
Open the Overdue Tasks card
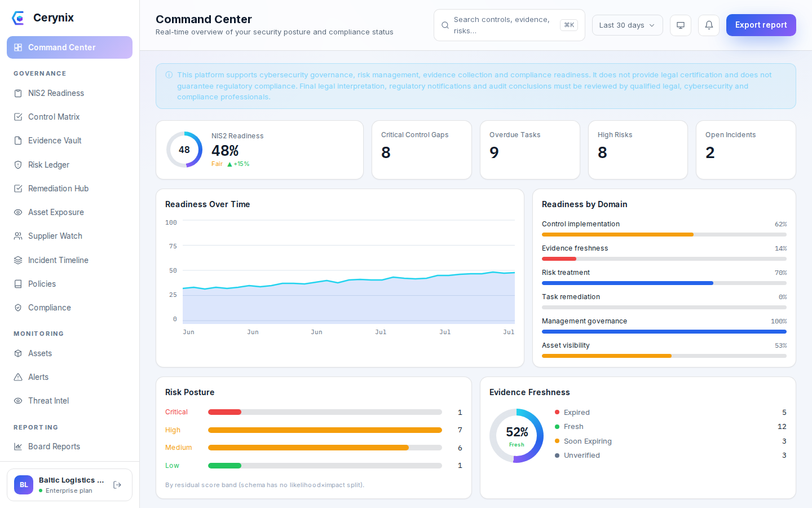[x=530, y=150]
